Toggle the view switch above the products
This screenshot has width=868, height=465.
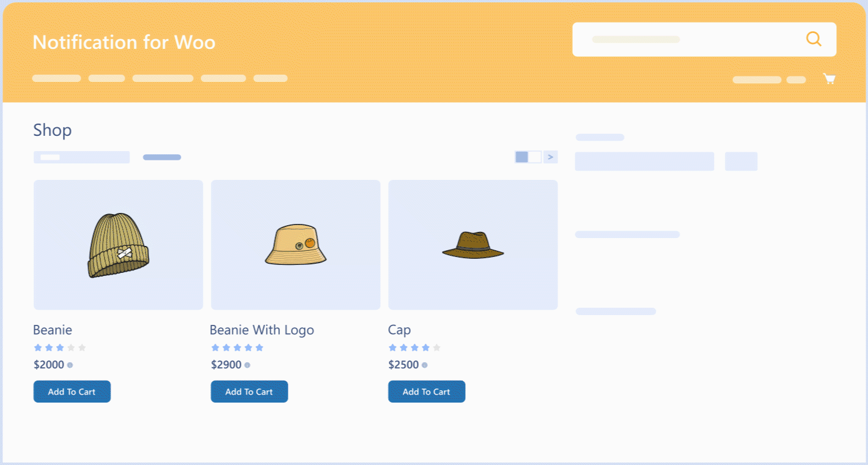(x=528, y=157)
